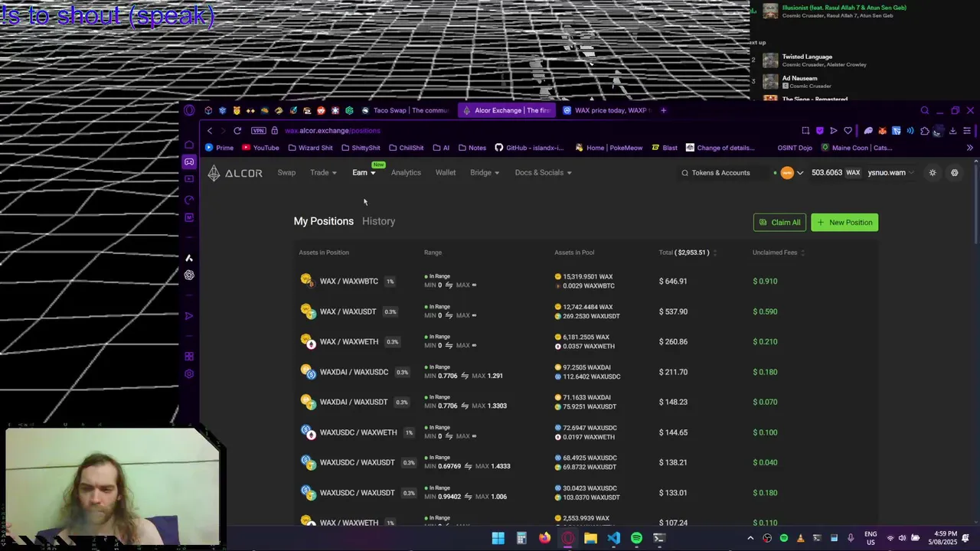
Task: Show hidden system tray icons chevron
Action: [750, 538]
